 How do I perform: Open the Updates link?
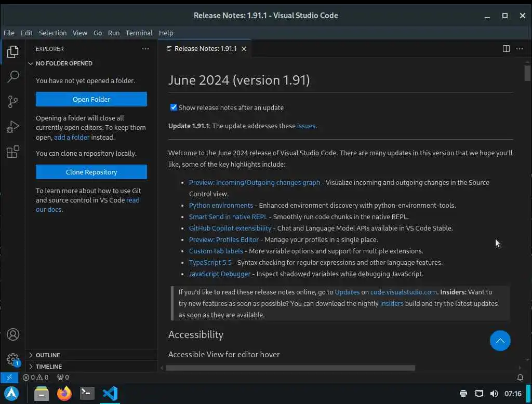click(x=347, y=292)
